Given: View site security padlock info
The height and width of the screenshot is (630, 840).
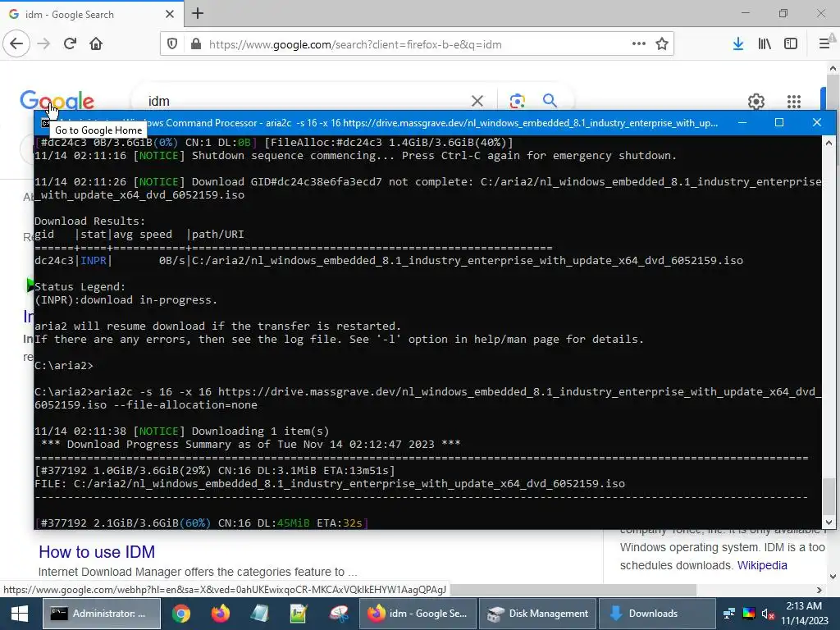Looking at the screenshot, I should [195, 44].
